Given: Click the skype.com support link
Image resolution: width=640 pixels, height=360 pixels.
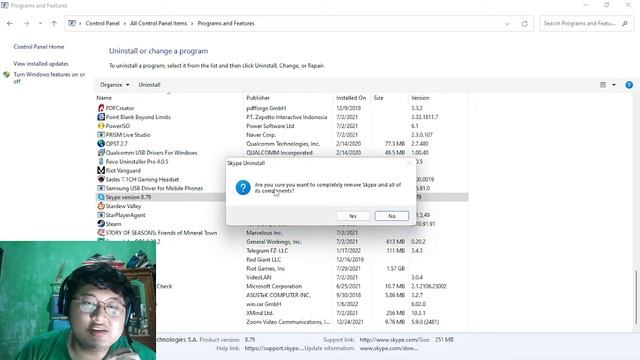Looking at the screenshot, I should 388,340.
